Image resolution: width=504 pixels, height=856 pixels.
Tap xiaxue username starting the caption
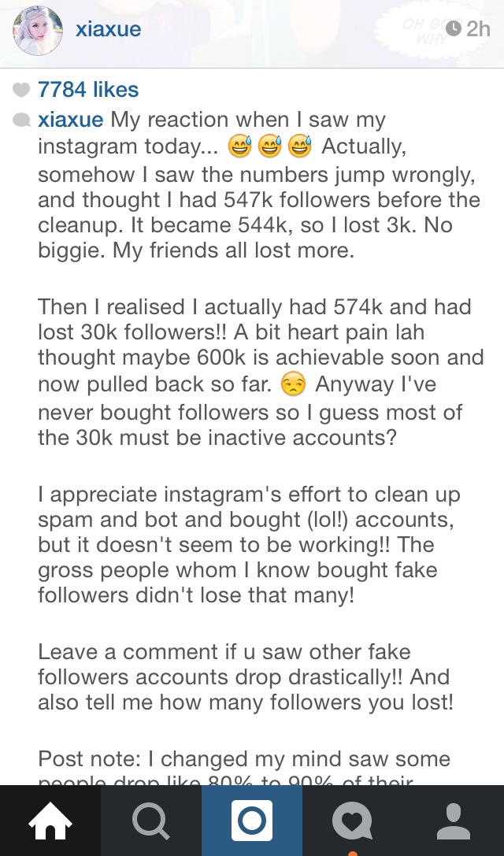[x=70, y=120]
